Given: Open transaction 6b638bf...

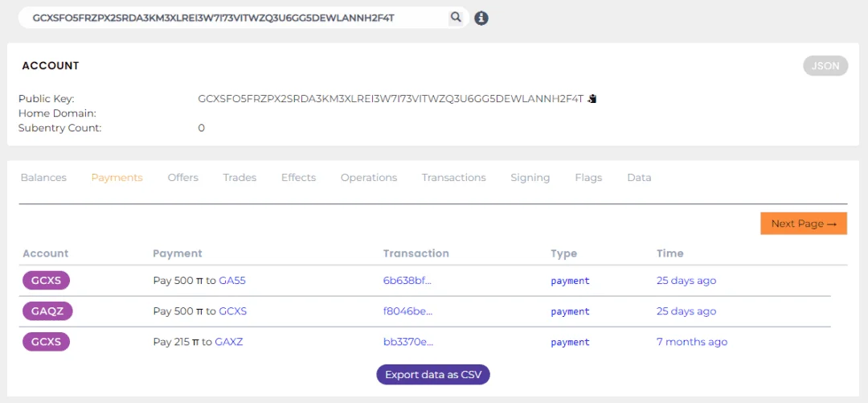Looking at the screenshot, I should tap(407, 281).
